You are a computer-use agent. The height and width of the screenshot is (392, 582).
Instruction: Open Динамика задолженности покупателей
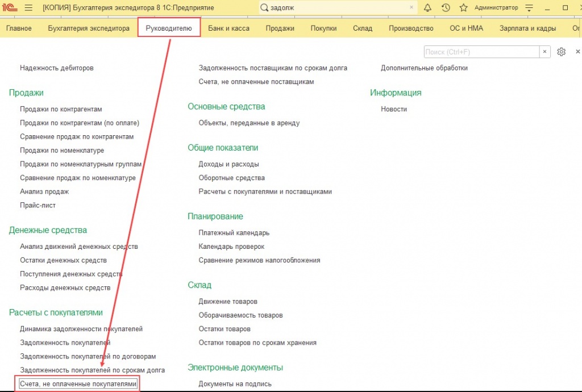tap(81, 328)
